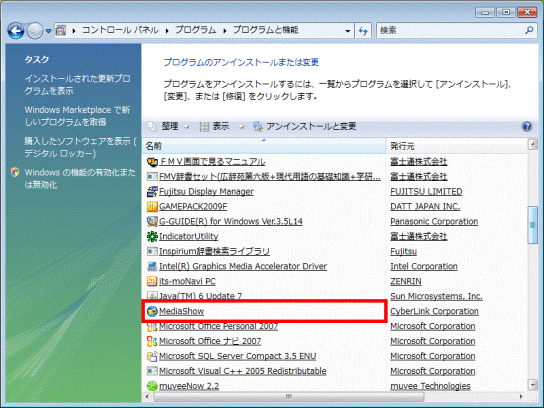
Task: Open コントロール パネル breadcrumb in the address bar
Action: pyautogui.click(x=120, y=30)
